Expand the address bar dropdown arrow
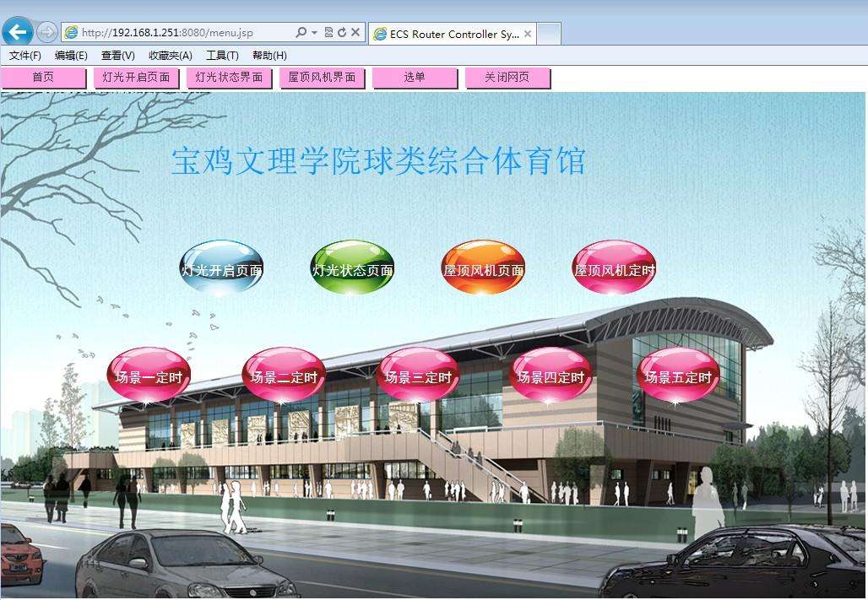The image size is (868, 600). [x=315, y=33]
